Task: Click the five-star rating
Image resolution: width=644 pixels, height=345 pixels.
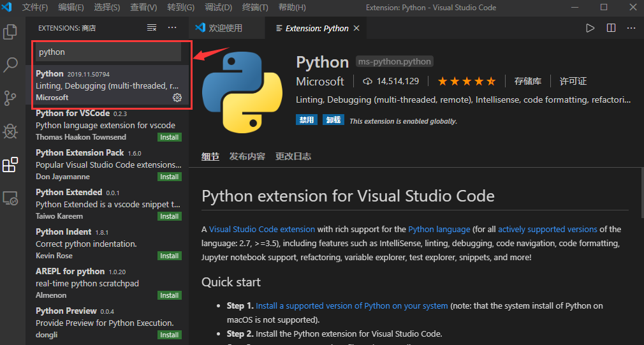Action: tap(466, 81)
